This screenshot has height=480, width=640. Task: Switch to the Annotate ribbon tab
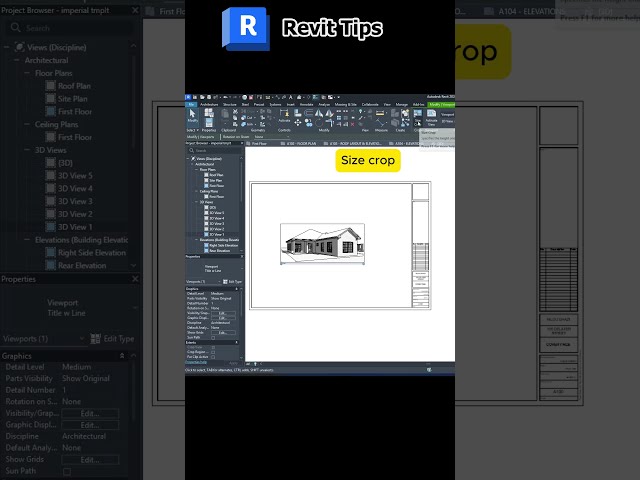coord(307,104)
